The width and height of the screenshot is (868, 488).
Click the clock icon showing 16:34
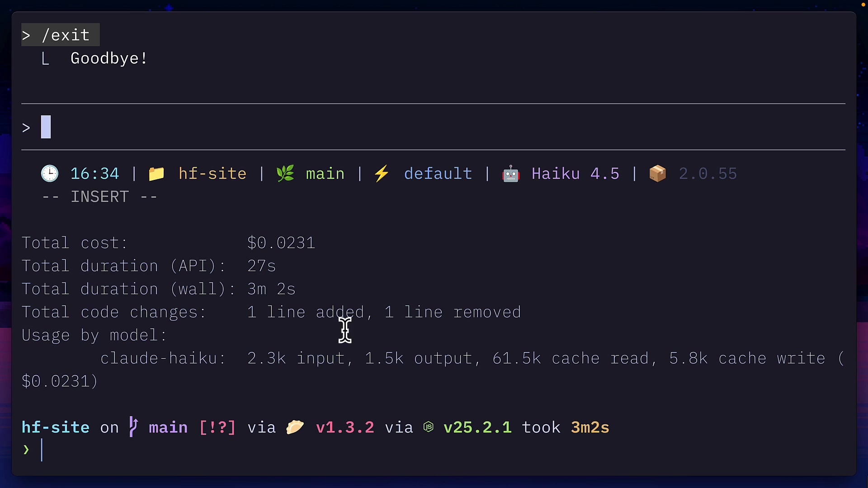point(50,173)
